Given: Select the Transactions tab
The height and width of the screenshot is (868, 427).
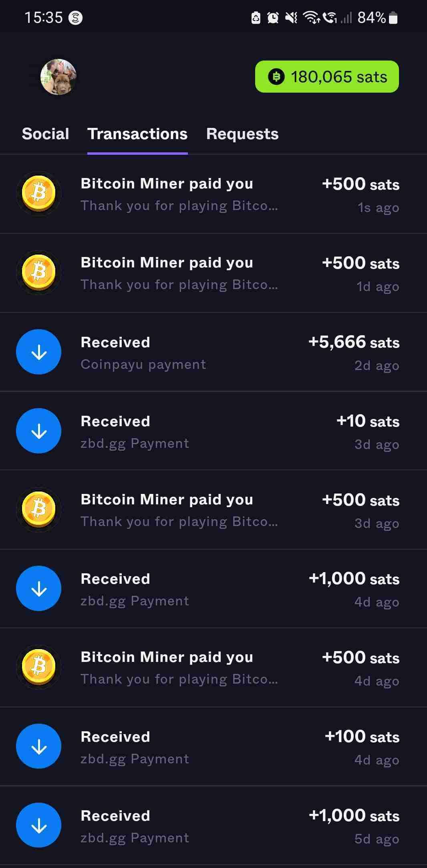Looking at the screenshot, I should pos(137,134).
